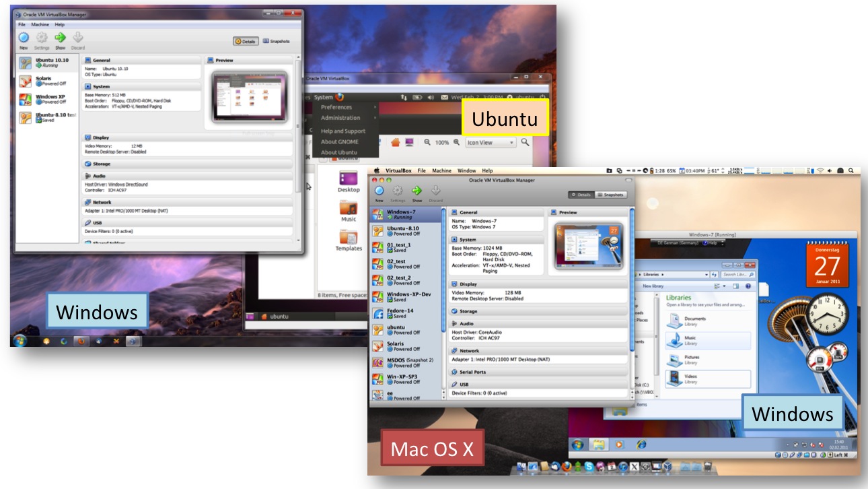
Task: Open the Icon View dropdown in the Ubuntu file browser
Action: coord(491,143)
